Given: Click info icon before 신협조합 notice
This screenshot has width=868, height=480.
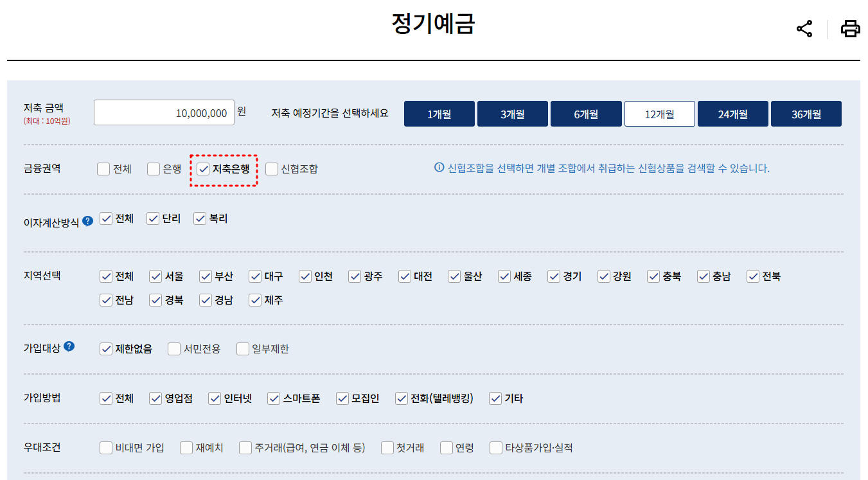Looking at the screenshot, I should click(x=439, y=168).
